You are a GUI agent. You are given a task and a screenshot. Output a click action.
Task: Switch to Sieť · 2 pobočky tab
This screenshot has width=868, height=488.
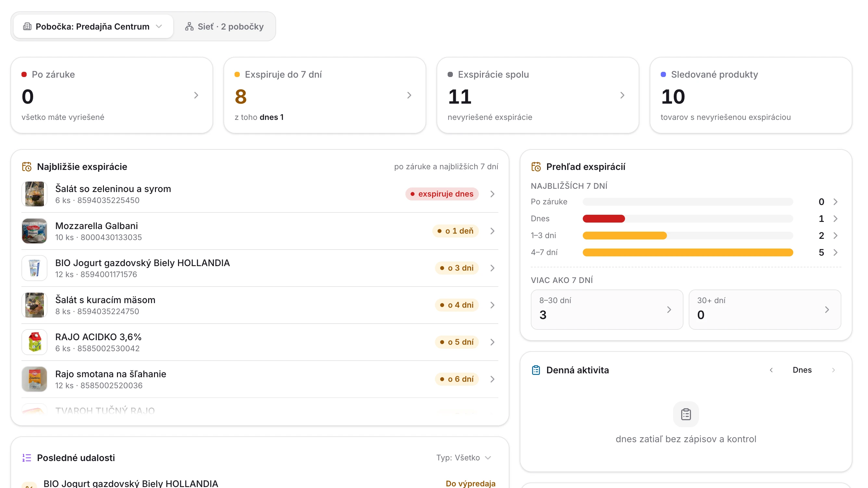coord(224,26)
